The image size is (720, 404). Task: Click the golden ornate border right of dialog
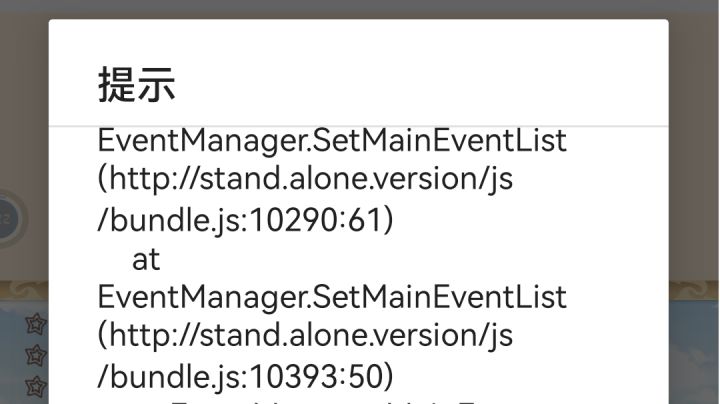tap(694, 291)
